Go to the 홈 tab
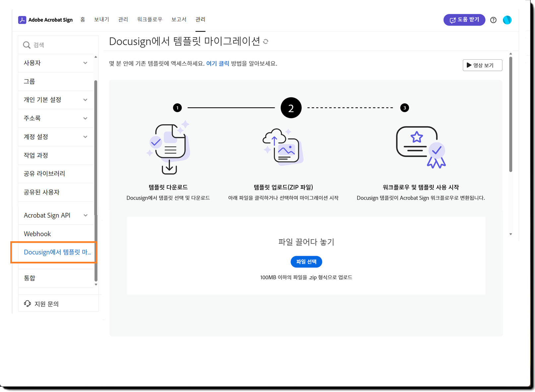Image resolution: width=535 pixels, height=392 pixels. (x=83, y=19)
